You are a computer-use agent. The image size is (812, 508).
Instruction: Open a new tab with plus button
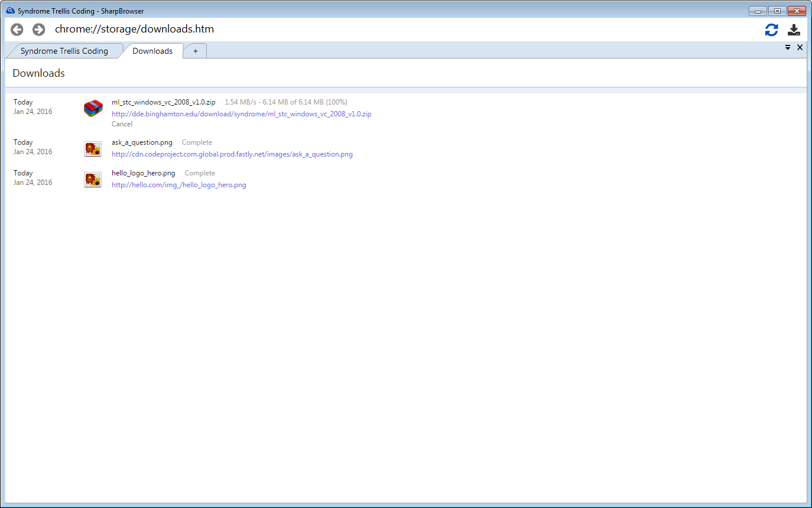click(196, 51)
